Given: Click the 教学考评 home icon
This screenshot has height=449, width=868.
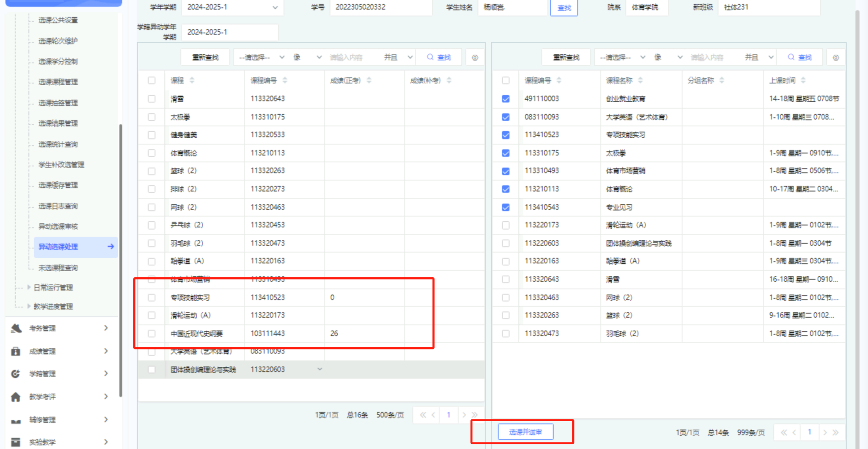Looking at the screenshot, I should click(x=16, y=397).
